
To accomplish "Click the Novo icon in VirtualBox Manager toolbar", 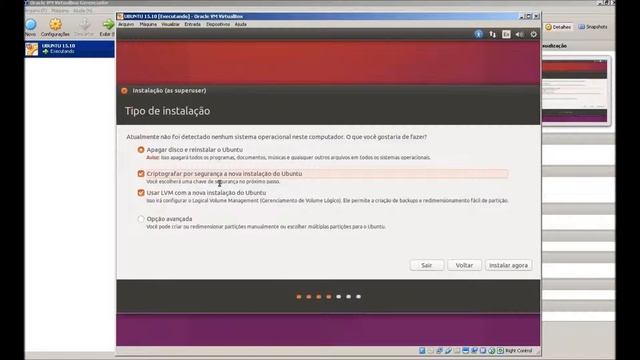I will point(31,24).
